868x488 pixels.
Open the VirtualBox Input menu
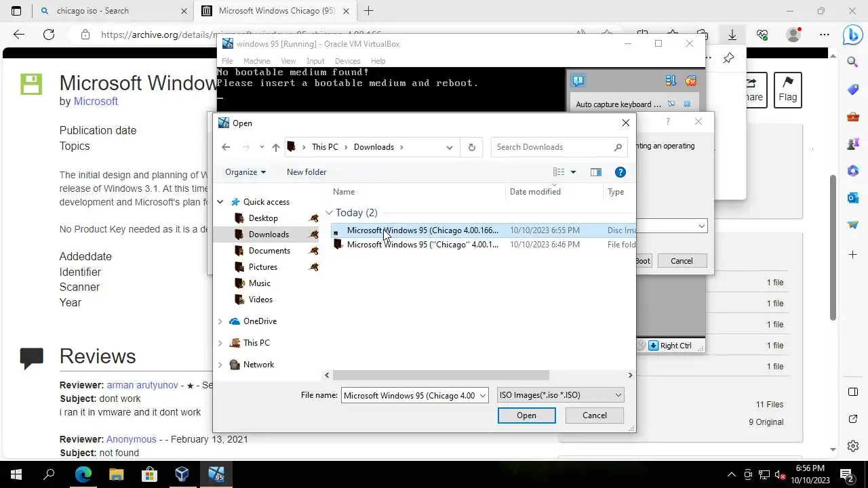coord(315,61)
